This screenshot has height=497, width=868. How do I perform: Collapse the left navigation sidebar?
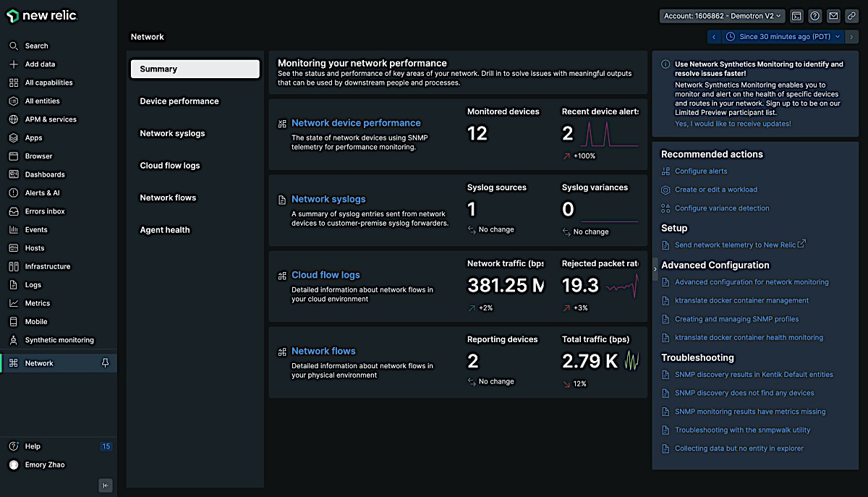click(106, 485)
